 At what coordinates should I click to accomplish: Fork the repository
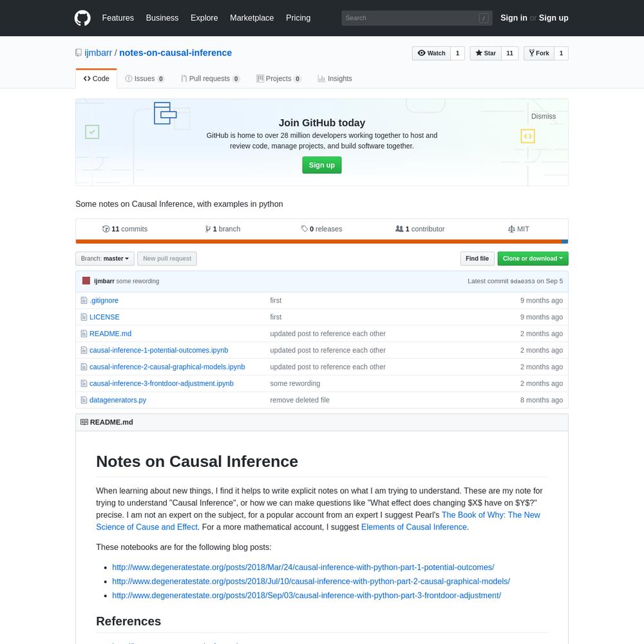[x=539, y=53]
